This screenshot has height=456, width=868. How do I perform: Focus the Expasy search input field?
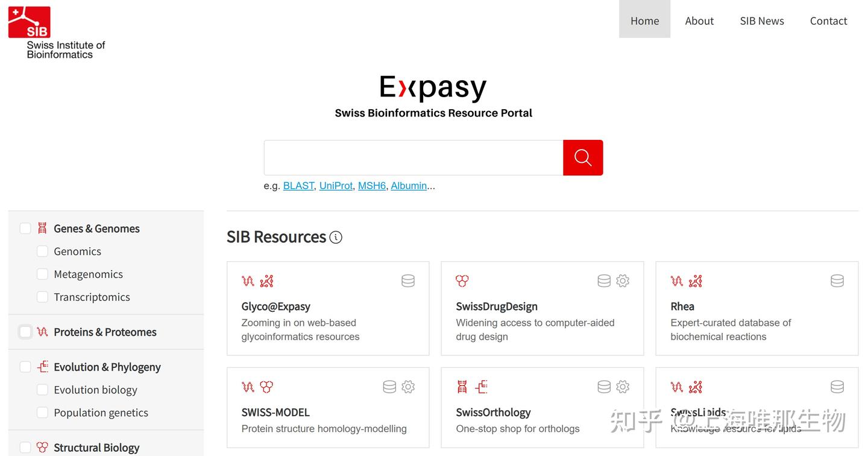(414, 157)
